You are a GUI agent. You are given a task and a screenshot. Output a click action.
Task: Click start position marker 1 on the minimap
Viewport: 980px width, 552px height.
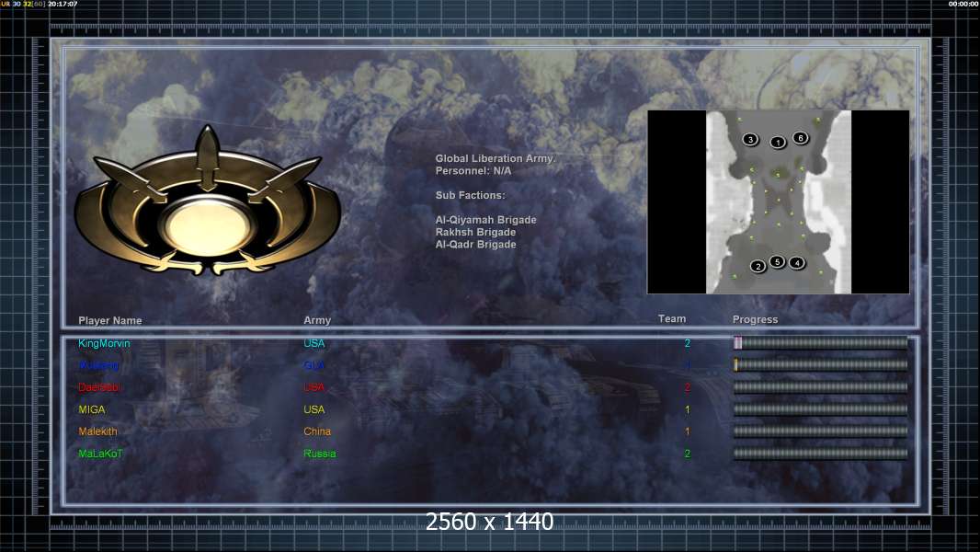tap(778, 143)
